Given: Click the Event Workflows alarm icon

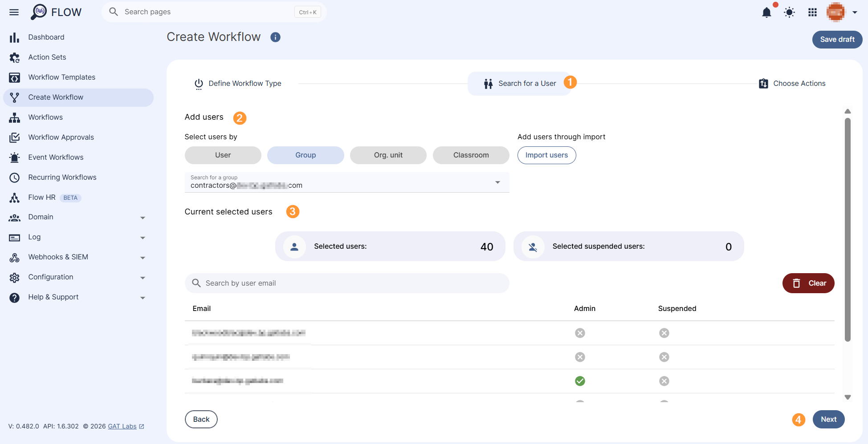Looking at the screenshot, I should (14, 157).
